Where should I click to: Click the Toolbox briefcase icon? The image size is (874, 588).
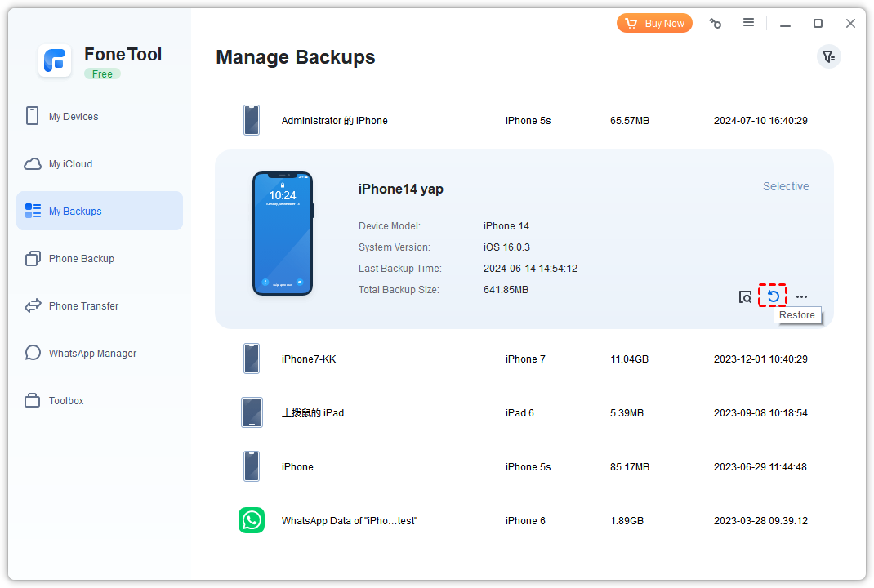pos(33,400)
